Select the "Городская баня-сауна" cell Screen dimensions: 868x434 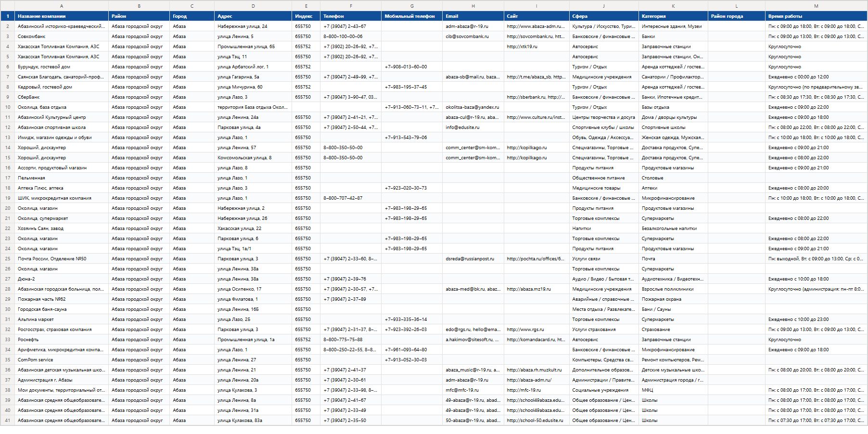(62, 309)
